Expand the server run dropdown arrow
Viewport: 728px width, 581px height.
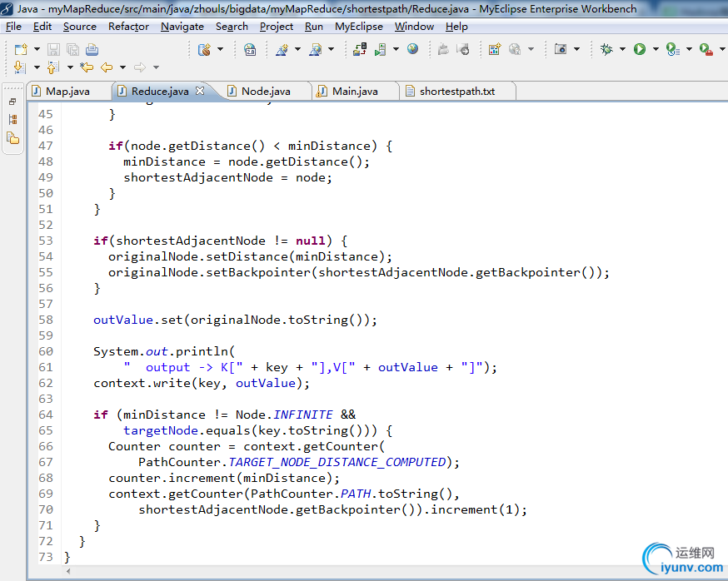click(396, 49)
